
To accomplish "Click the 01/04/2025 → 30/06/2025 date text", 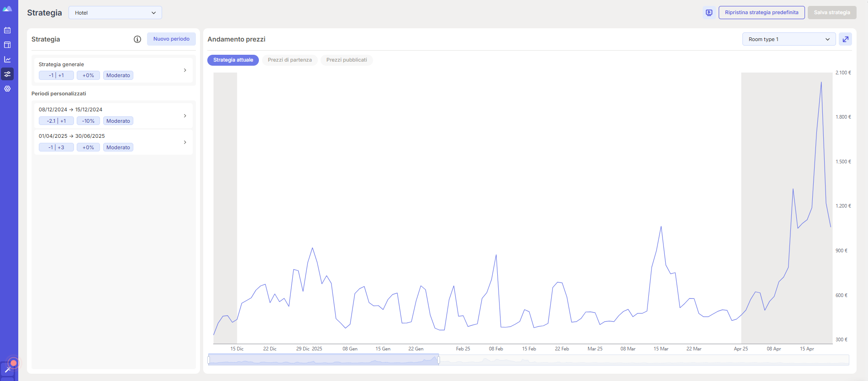I will [x=72, y=136].
